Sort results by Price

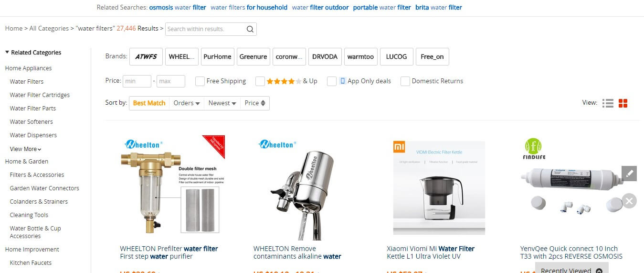click(x=255, y=103)
